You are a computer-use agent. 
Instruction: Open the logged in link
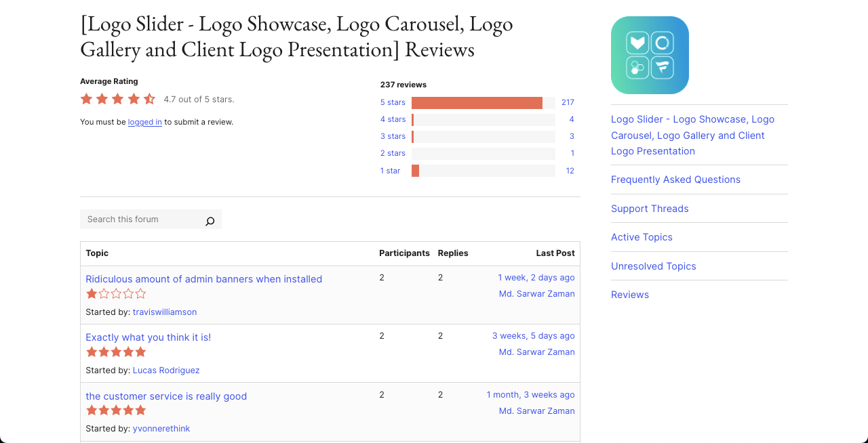pos(144,122)
